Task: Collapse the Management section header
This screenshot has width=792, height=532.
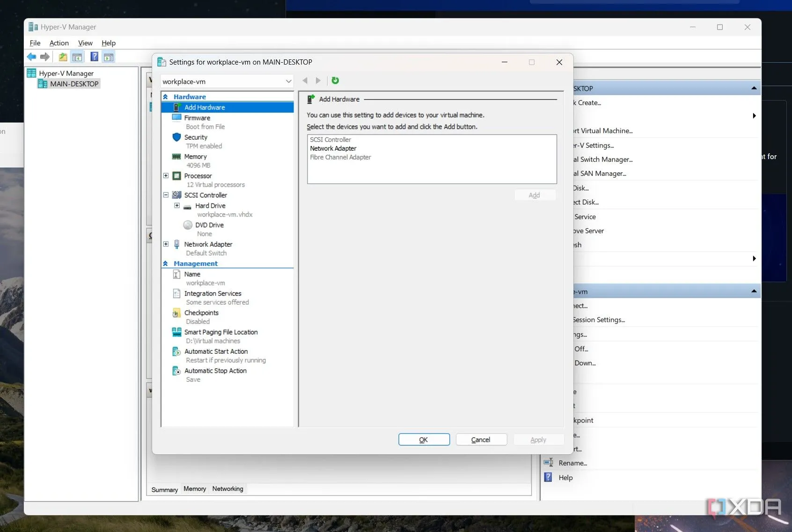Action: 166,263
